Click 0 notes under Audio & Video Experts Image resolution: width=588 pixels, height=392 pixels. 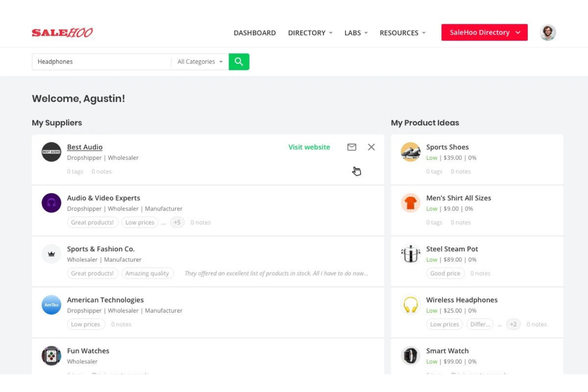coord(201,222)
